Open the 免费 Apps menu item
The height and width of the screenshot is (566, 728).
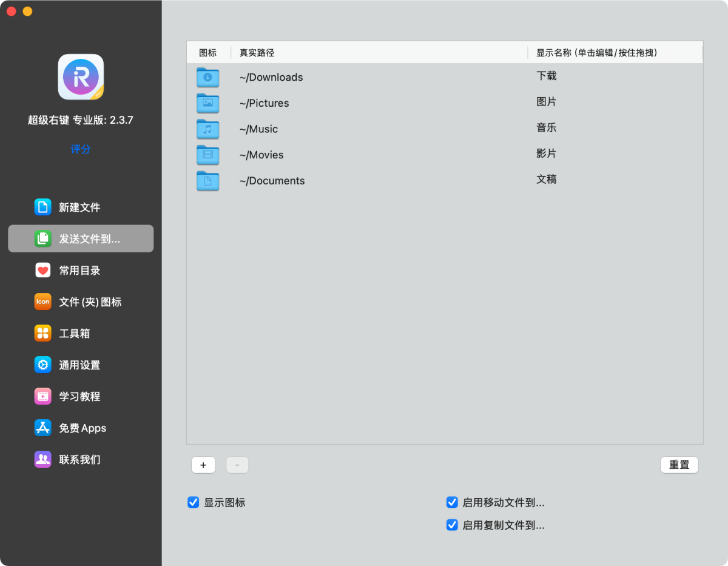pyautogui.click(x=81, y=428)
